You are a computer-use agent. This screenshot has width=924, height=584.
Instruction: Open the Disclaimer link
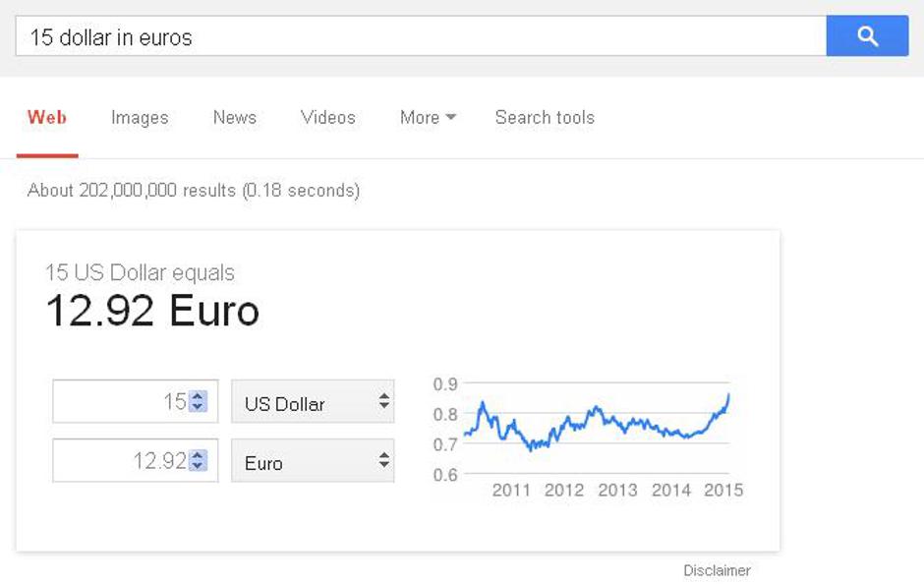717,570
